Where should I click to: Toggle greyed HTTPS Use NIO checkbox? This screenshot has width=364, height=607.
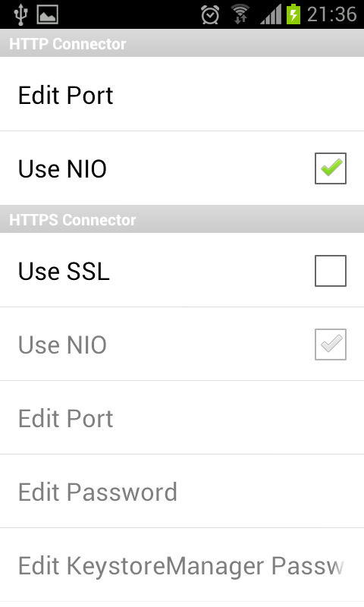(x=331, y=344)
